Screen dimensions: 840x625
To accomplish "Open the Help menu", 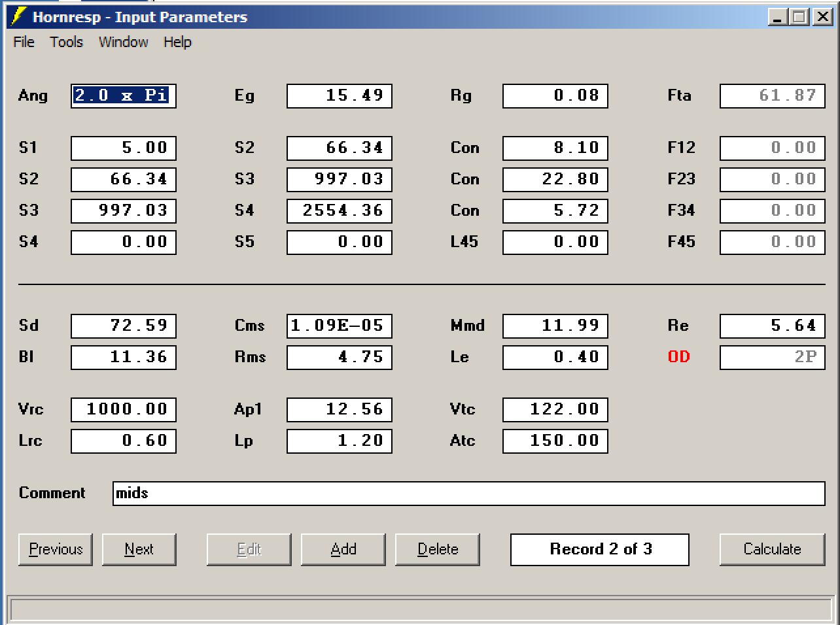I will coord(177,42).
